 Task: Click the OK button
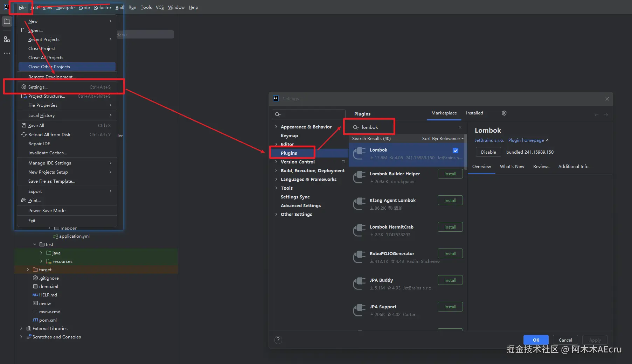(536, 340)
